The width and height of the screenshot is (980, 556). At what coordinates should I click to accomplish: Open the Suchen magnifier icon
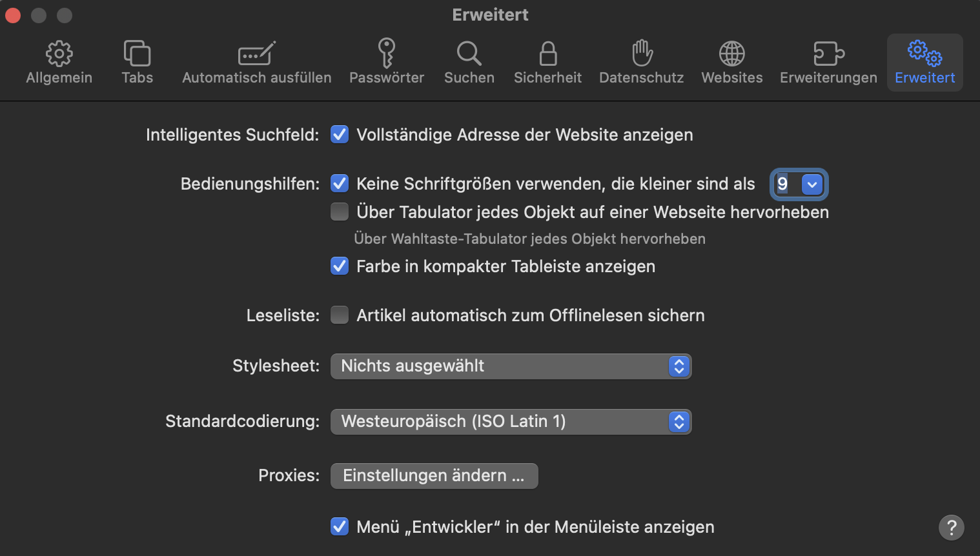[x=469, y=54]
